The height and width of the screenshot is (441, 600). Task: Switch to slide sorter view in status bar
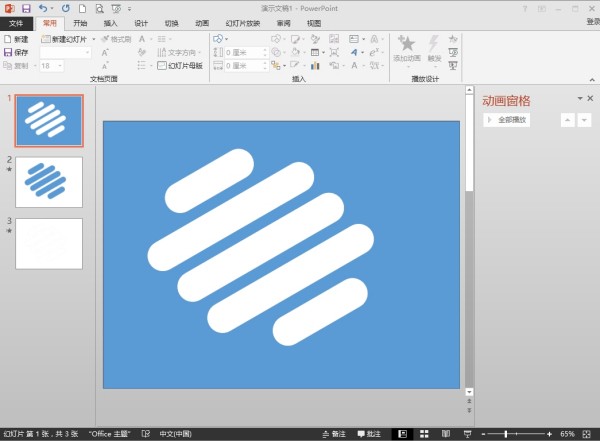coord(424,434)
